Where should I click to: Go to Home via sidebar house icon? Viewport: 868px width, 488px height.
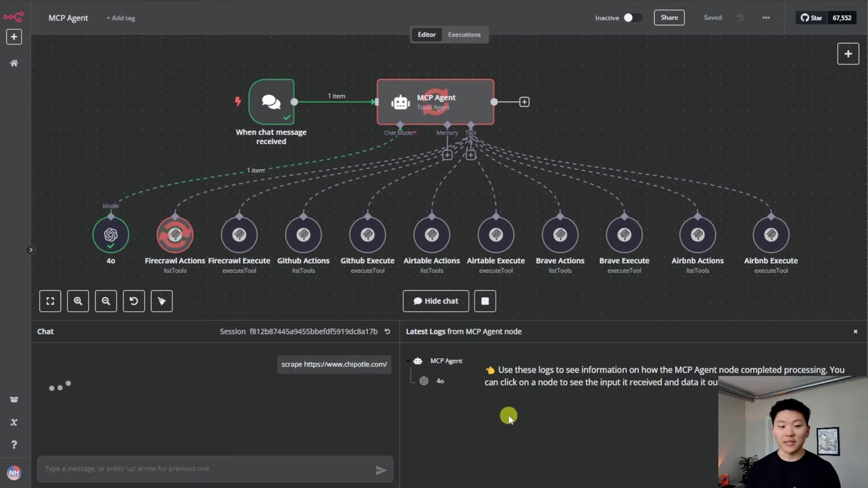tap(14, 63)
